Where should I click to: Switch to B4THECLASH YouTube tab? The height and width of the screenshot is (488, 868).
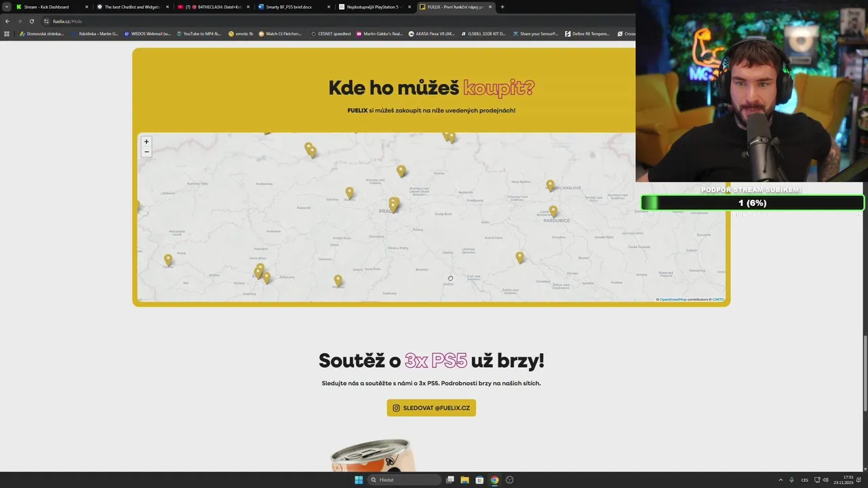tap(214, 7)
